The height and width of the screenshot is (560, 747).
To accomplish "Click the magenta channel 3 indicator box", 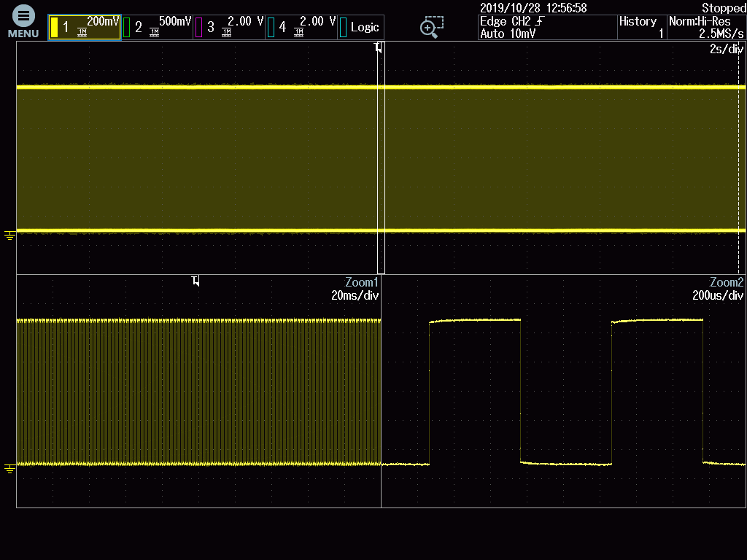I will pos(198,28).
